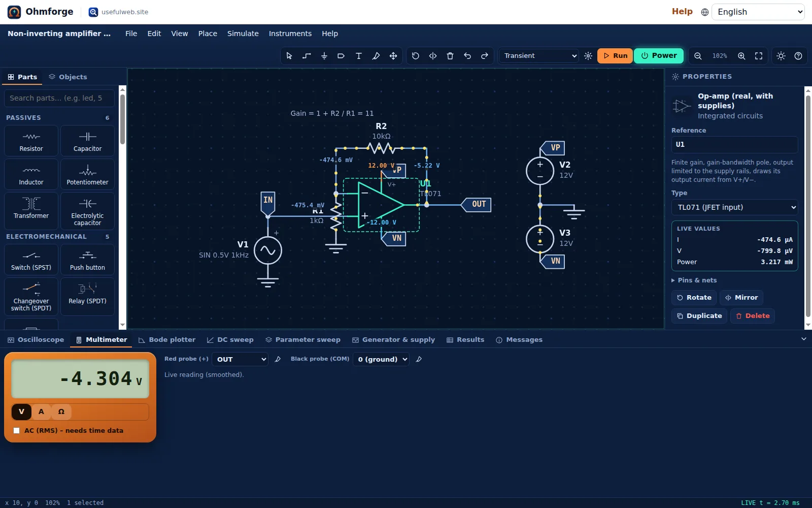Screen dimensions: 812x508
Task: Open simulation settings gear icon
Action: coord(588,56)
